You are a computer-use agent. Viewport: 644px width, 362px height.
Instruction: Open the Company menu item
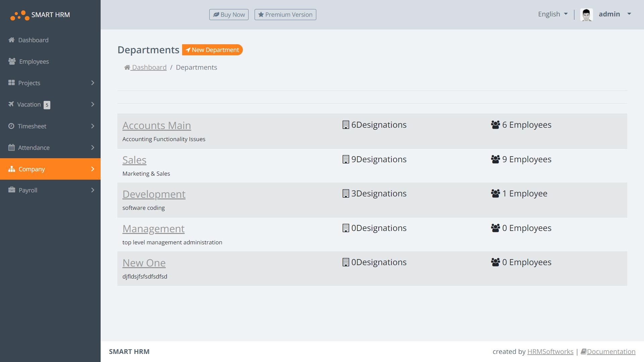32,169
